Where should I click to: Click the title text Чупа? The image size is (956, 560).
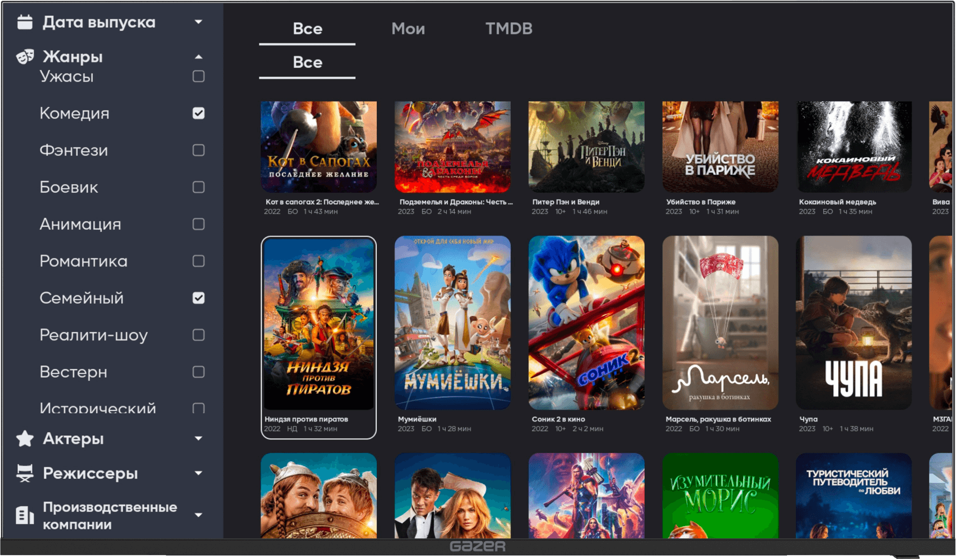(809, 419)
